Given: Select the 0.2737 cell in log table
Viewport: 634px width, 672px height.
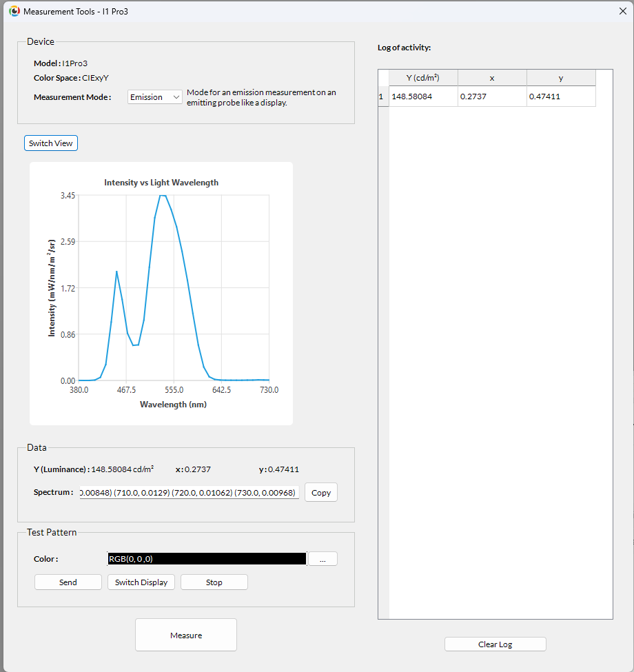Looking at the screenshot, I should (x=492, y=96).
